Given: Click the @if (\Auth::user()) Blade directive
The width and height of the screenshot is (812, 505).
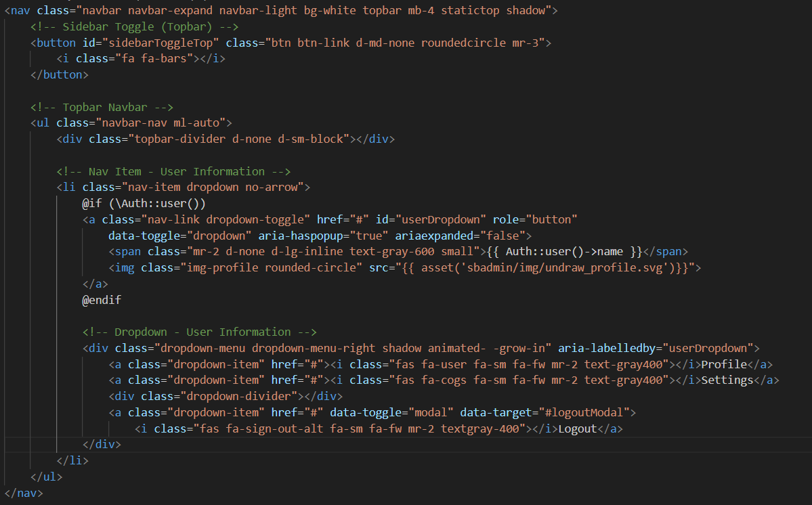Looking at the screenshot, I should 144,203.
